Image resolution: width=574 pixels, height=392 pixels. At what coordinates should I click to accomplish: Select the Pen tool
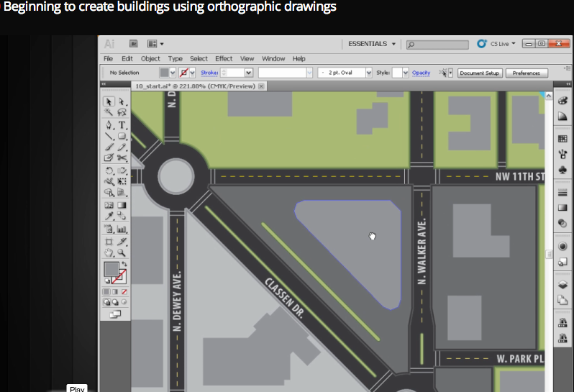coord(109,124)
